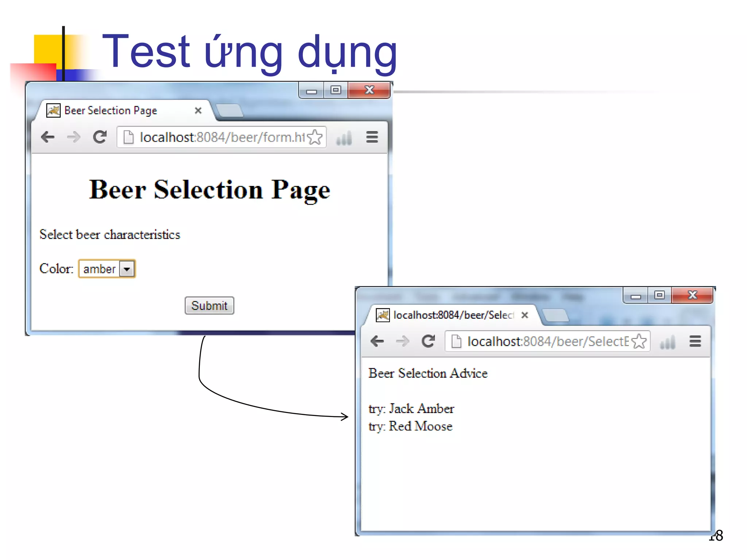Click signal bars extension icon in result window

point(668,342)
